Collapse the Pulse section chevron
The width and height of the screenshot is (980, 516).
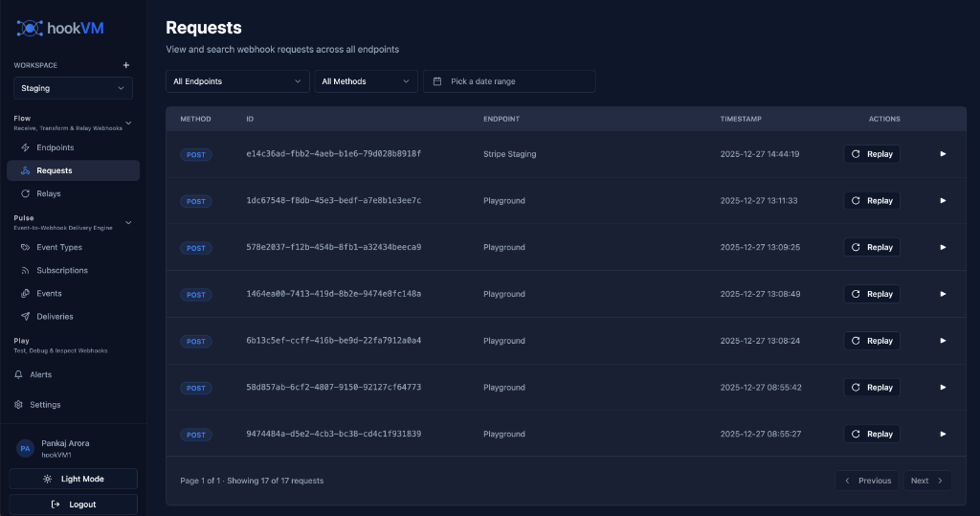(x=129, y=223)
